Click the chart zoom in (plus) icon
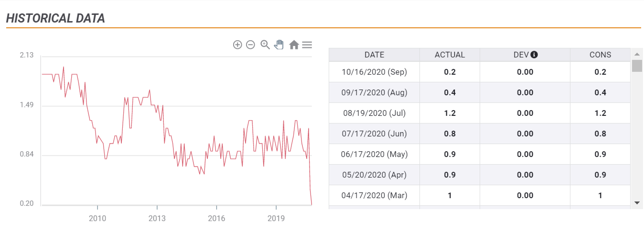 [237, 45]
